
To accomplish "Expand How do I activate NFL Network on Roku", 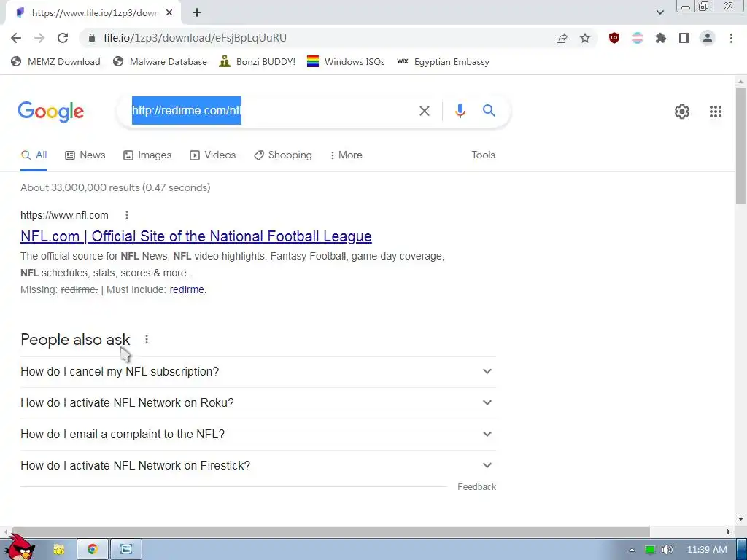I will click(x=258, y=402).
